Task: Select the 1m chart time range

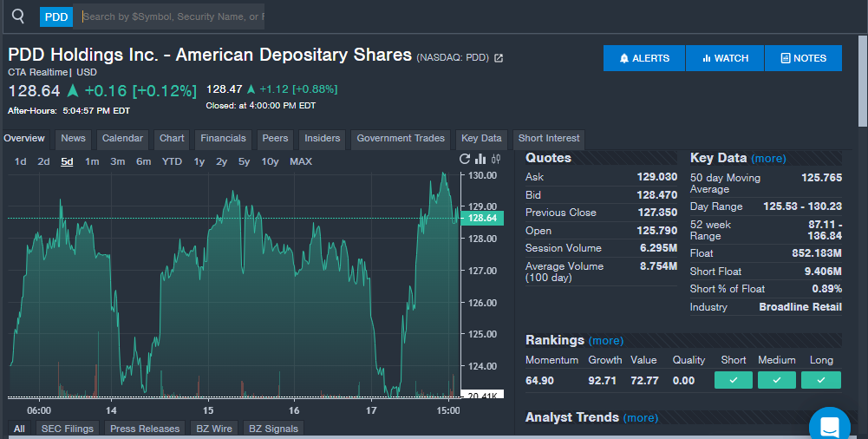Action: 92,161
